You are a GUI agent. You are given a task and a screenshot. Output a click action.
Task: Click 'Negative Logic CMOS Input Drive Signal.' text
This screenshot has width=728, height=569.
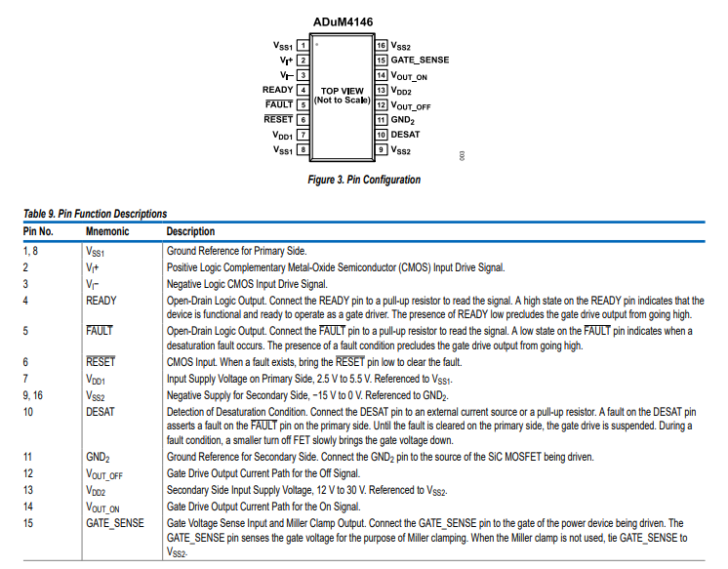point(247,284)
